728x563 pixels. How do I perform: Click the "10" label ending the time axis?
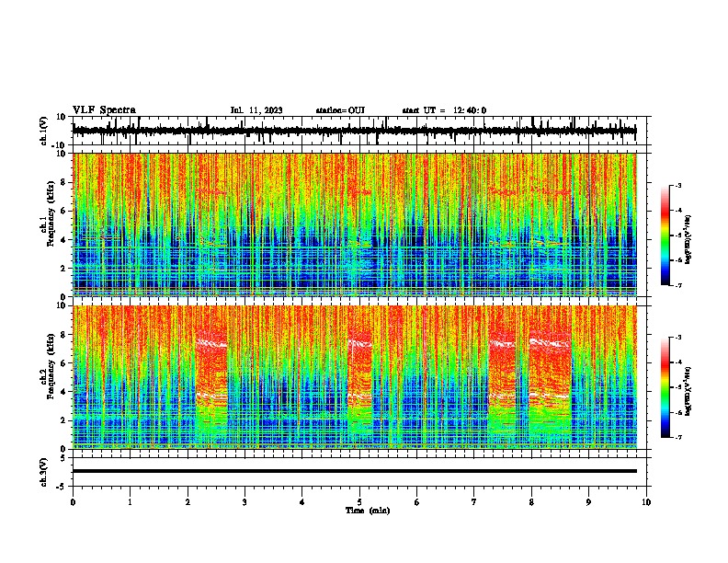coord(646,502)
